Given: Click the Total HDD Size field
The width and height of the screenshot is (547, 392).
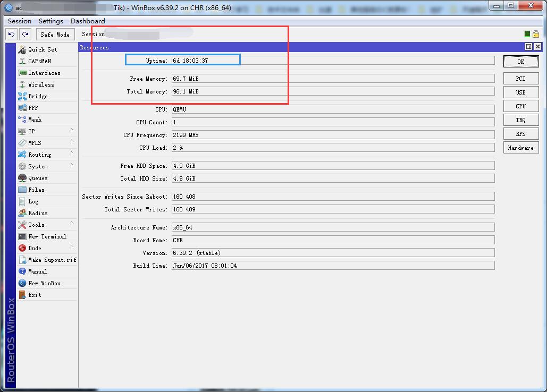Looking at the screenshot, I should [333, 178].
